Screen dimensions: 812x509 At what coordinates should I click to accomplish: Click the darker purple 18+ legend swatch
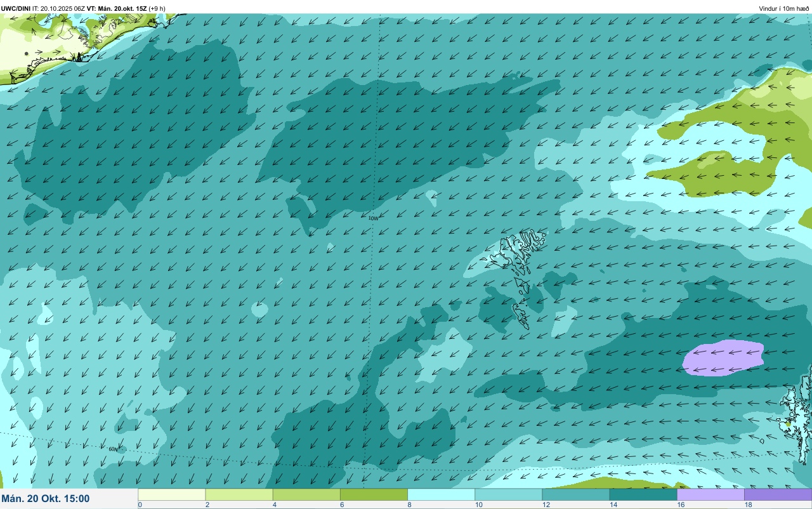point(778,494)
